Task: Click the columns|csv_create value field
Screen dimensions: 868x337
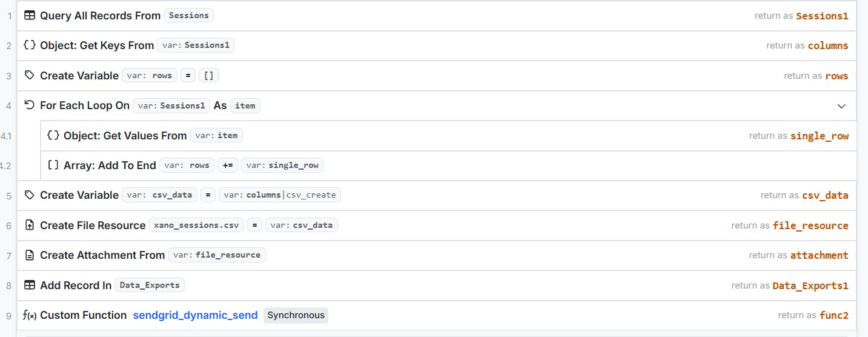Action: click(x=280, y=195)
